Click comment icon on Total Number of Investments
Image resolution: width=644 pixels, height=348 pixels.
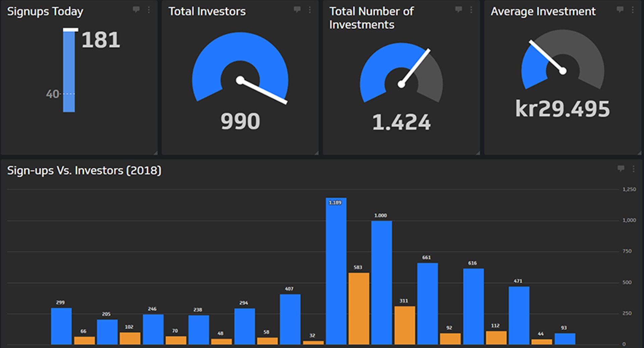pyautogui.click(x=458, y=9)
